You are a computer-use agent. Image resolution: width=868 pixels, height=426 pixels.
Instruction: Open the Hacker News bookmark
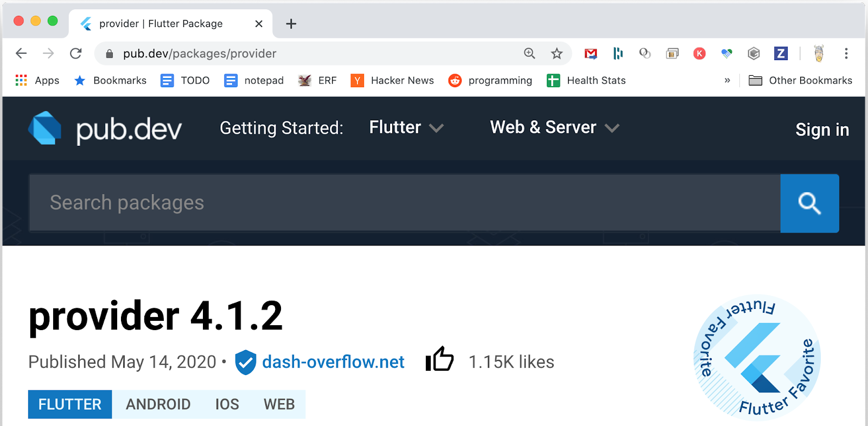pyautogui.click(x=392, y=80)
